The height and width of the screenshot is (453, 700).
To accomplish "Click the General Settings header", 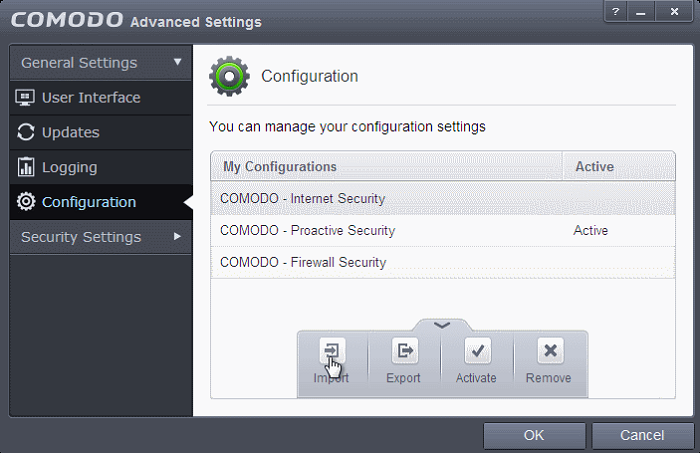I will pos(101,62).
